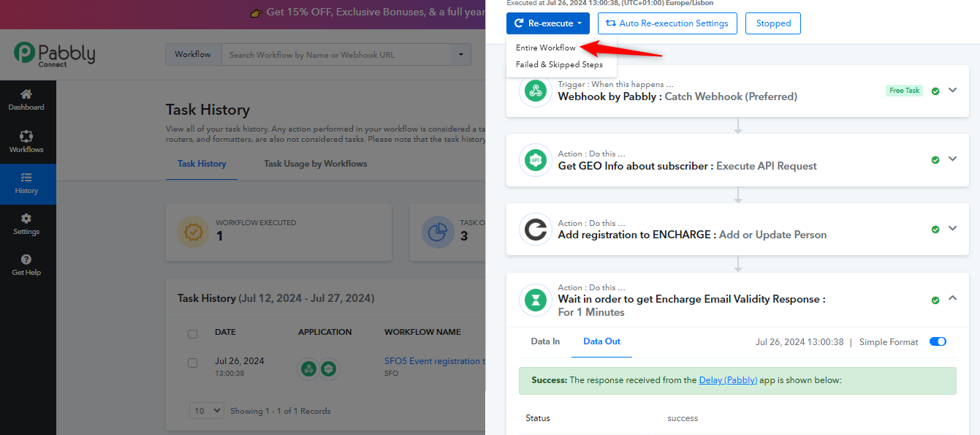Click green success check on Webhook step
This screenshot has height=435, width=980.
point(935,91)
